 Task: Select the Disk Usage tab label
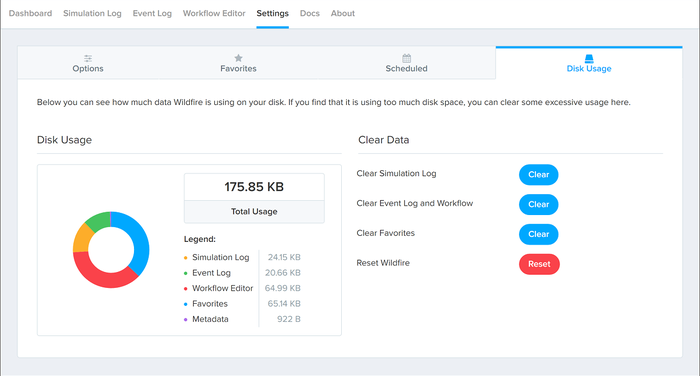click(x=589, y=68)
